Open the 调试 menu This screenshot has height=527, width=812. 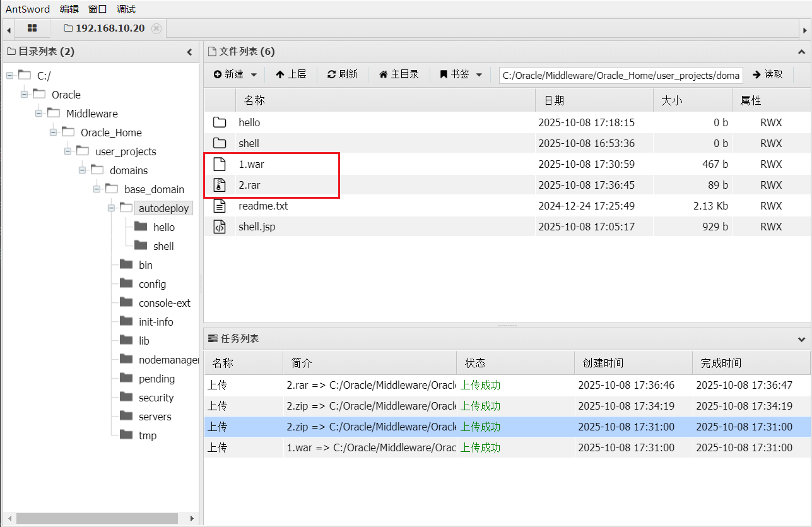click(x=126, y=9)
